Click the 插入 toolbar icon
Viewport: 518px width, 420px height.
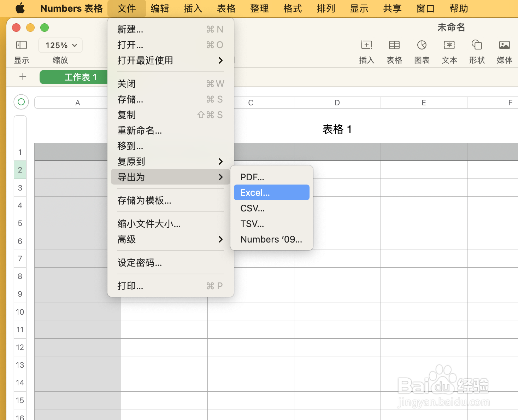[366, 51]
